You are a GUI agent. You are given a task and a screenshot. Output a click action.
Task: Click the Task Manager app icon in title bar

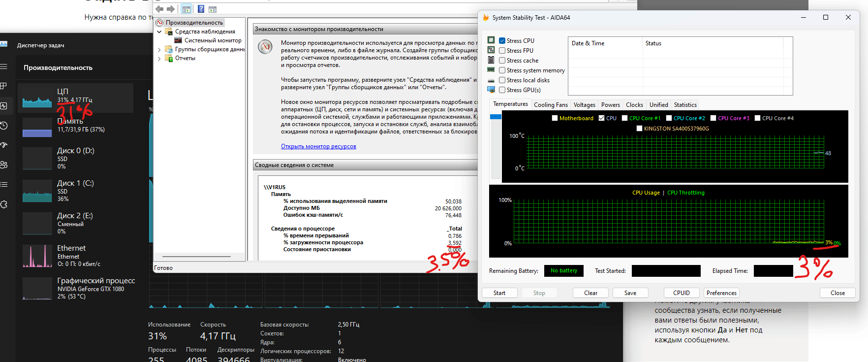point(4,44)
